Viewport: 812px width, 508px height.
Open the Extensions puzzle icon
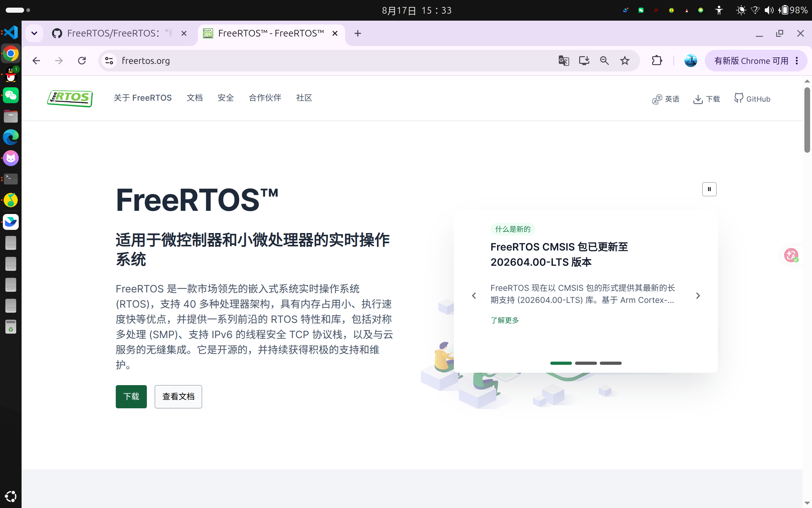click(x=657, y=61)
